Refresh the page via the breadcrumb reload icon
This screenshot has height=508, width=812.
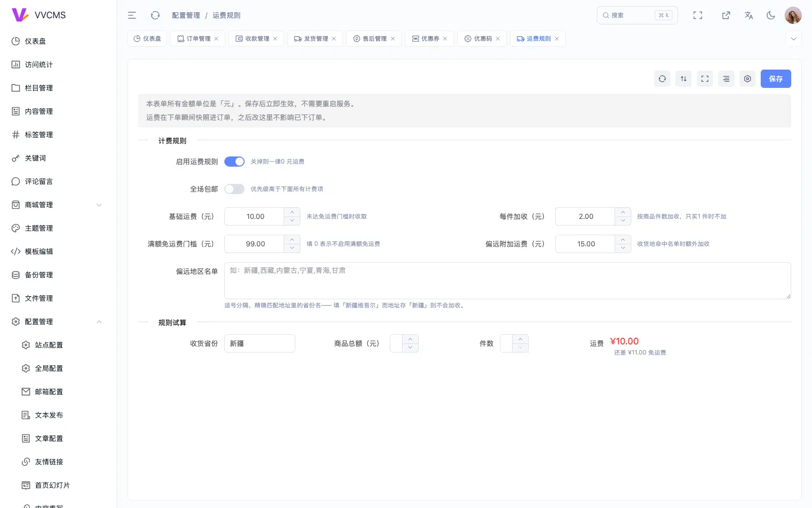point(155,15)
